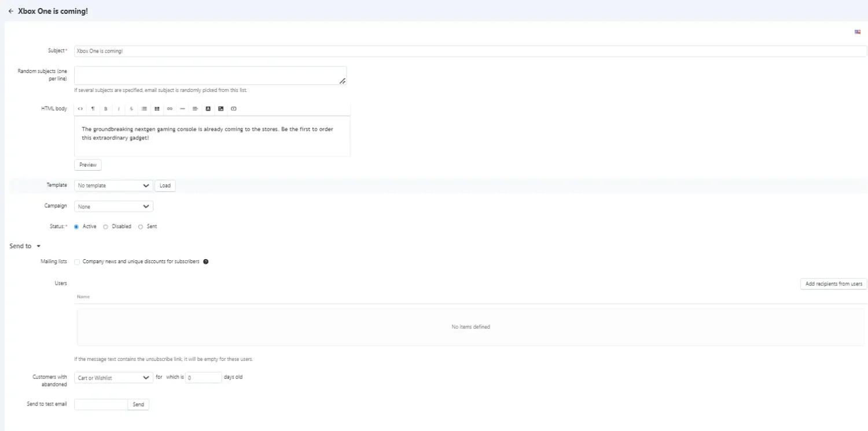The image size is (868, 431).
Task: Insert a list in HTML body
Action: 144,109
